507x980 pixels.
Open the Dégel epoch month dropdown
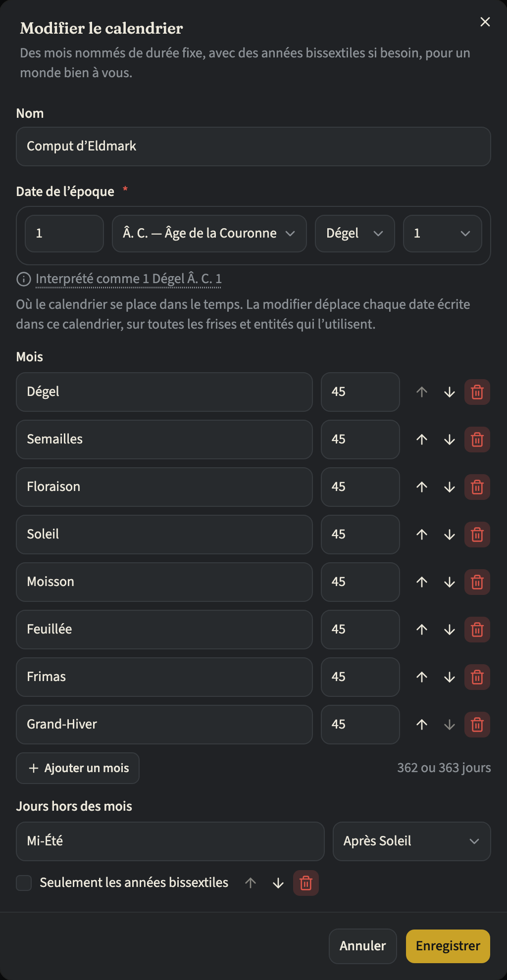[x=355, y=234]
